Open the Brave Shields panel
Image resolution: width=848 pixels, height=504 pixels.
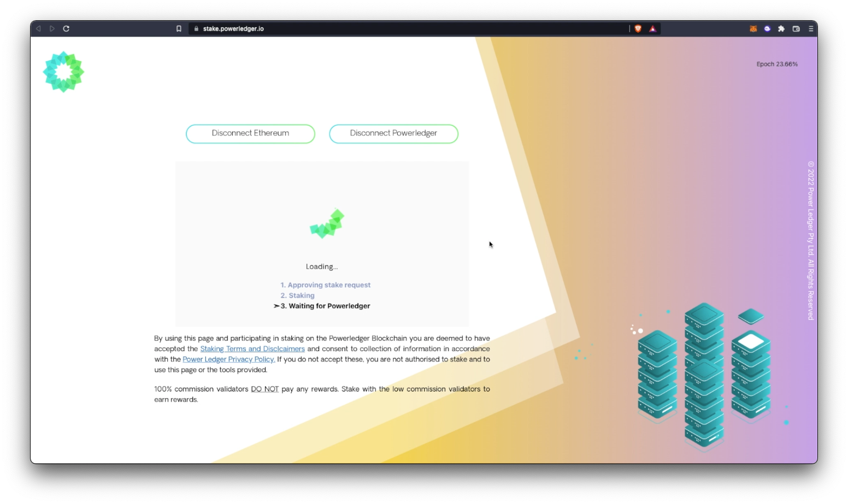click(638, 28)
